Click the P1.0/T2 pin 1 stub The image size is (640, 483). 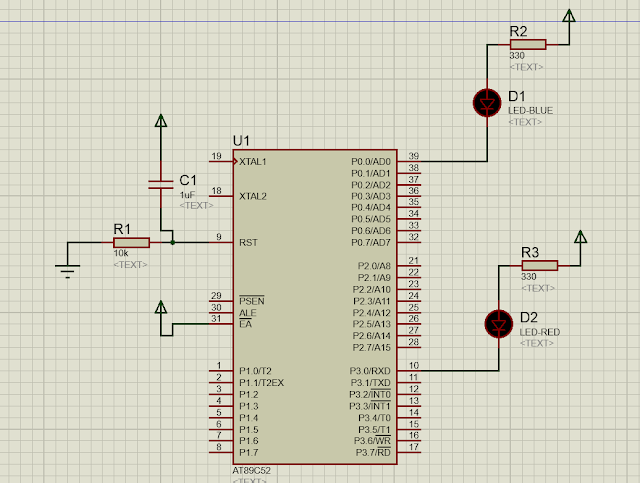pyautogui.click(x=221, y=371)
